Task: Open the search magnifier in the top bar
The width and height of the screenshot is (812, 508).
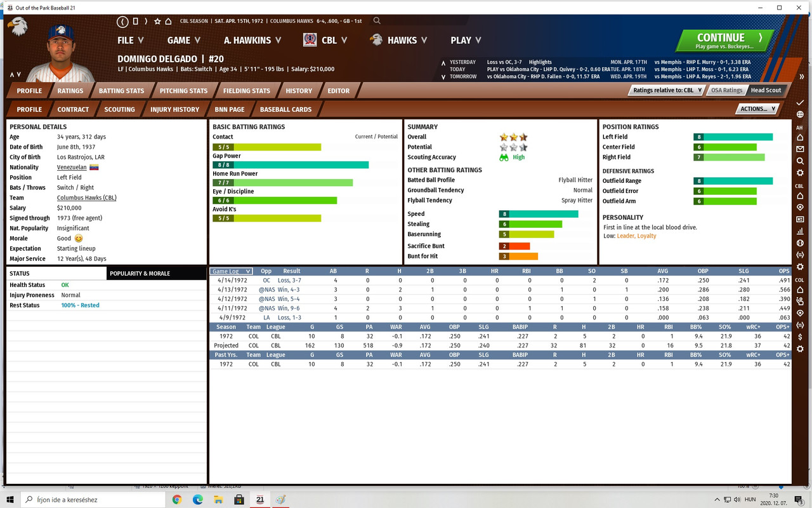Action: (x=377, y=21)
